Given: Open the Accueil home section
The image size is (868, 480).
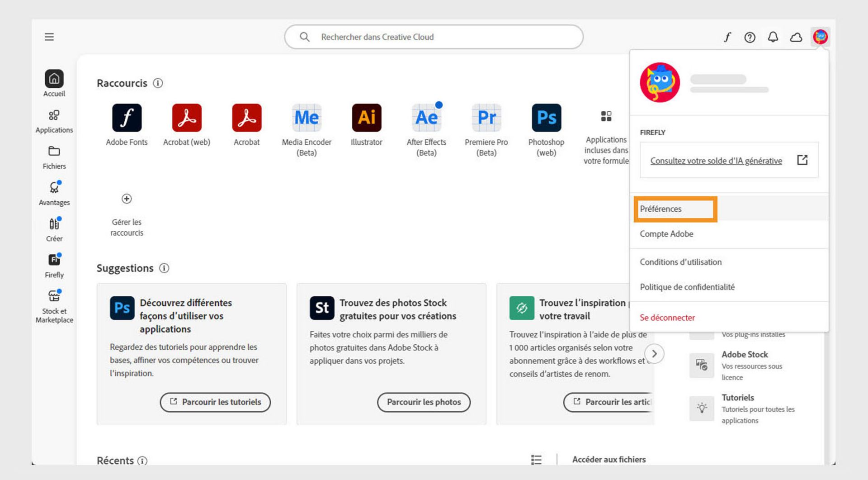Looking at the screenshot, I should tap(54, 84).
